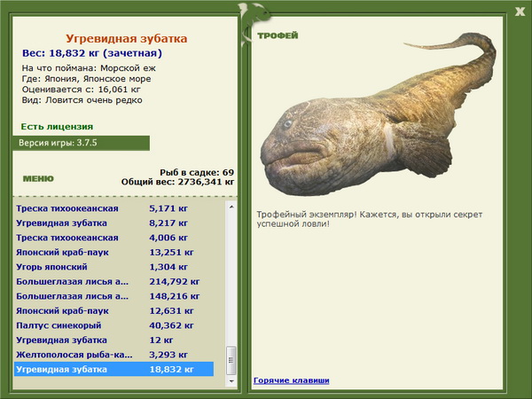Select Угревидная зубатка 8,217 кг entry

tap(114, 223)
